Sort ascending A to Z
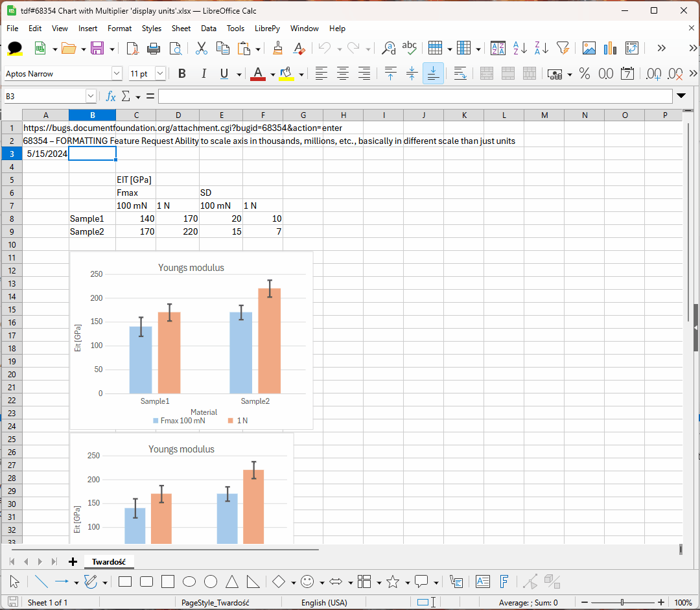 (x=520, y=48)
